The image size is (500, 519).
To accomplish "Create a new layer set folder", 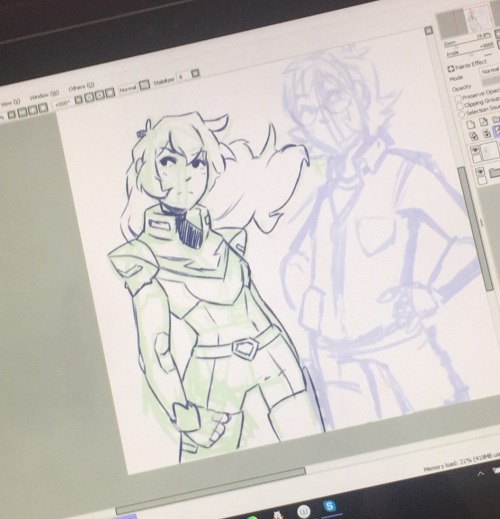I will tap(496, 119).
